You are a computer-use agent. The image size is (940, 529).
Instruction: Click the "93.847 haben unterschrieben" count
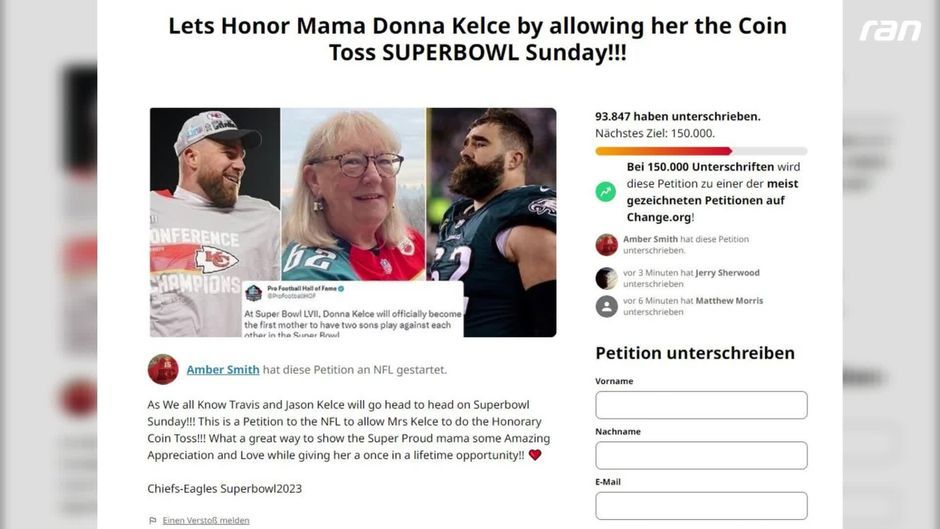(677, 116)
